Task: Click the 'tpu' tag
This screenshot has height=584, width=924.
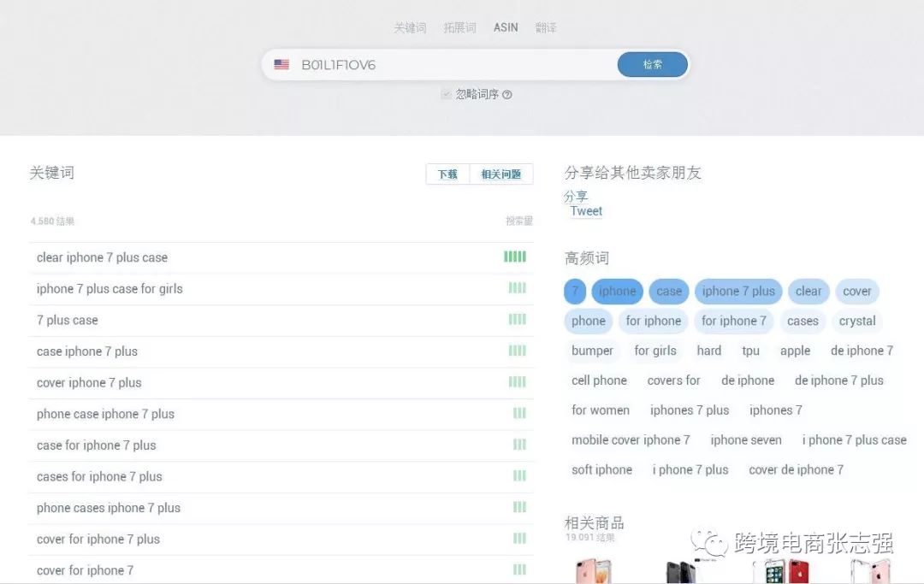Action: pos(751,351)
